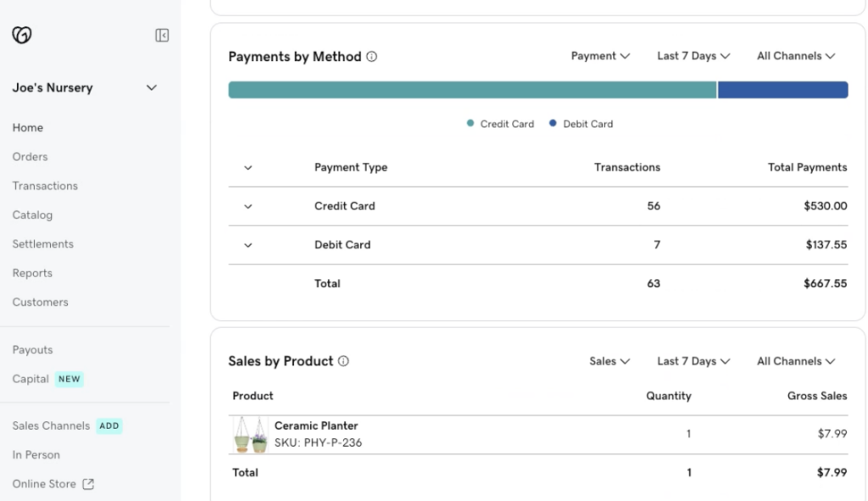Image resolution: width=868 pixels, height=501 pixels.
Task: Go to the Transactions section
Action: (45, 186)
